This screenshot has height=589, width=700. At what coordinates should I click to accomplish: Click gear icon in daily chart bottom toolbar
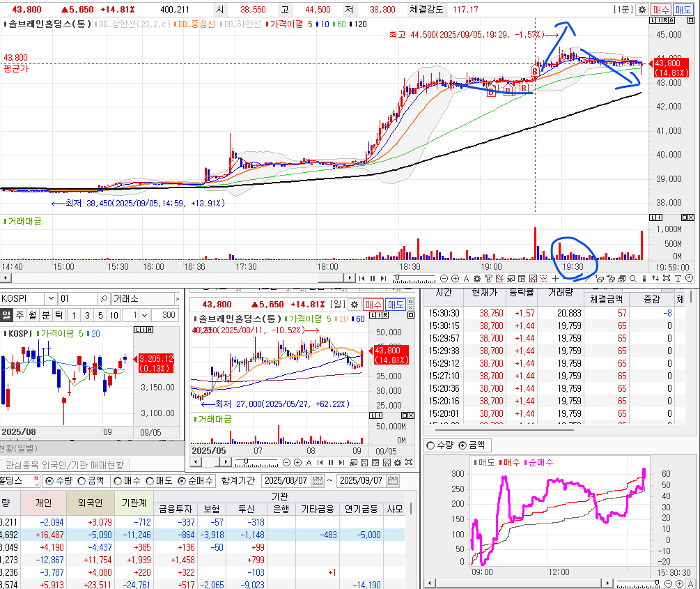[397, 463]
